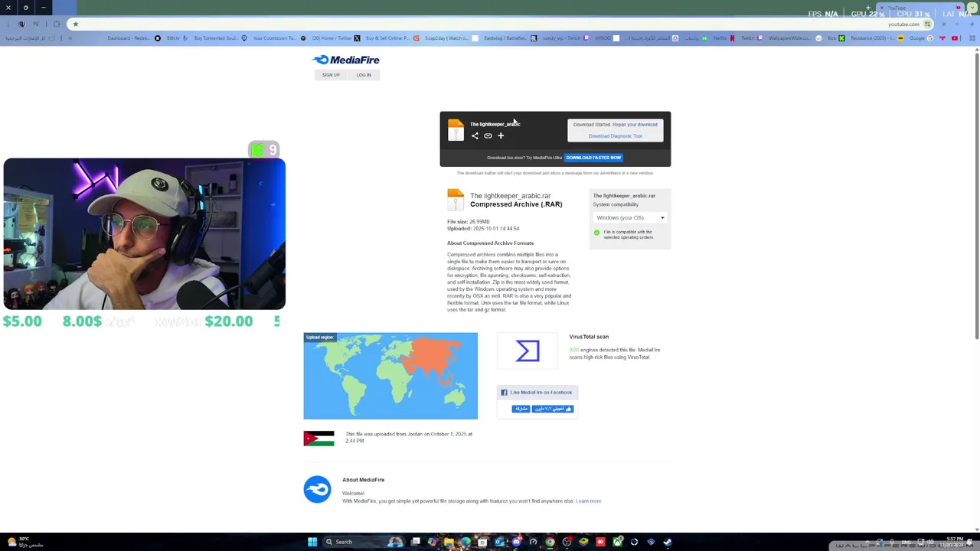Open Steam from the taskbar
Screen dimensions: 980x551
[x=668, y=542]
